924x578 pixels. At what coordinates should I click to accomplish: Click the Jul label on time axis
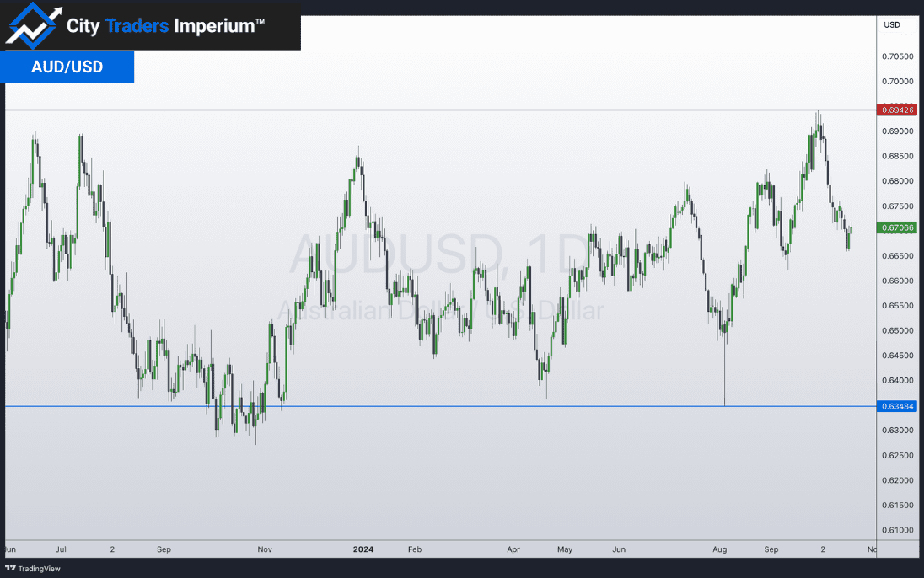click(61, 549)
